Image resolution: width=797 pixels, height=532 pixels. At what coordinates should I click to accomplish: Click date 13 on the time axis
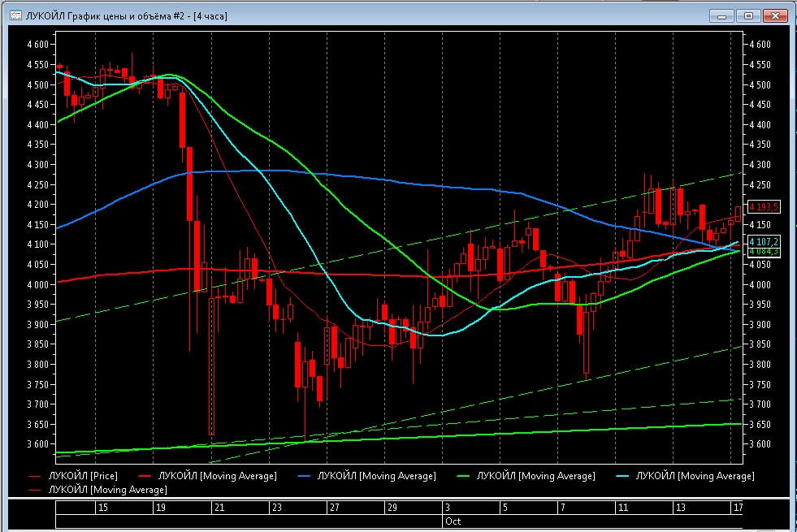tap(680, 508)
